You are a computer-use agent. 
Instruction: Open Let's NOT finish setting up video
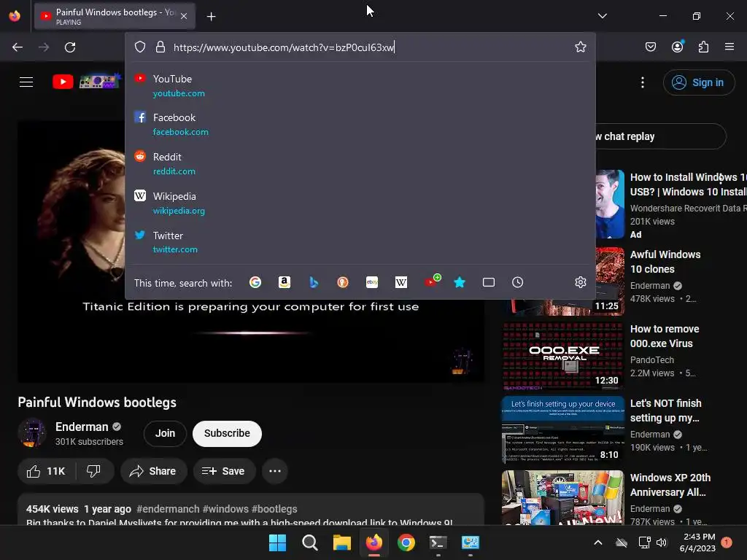665,411
